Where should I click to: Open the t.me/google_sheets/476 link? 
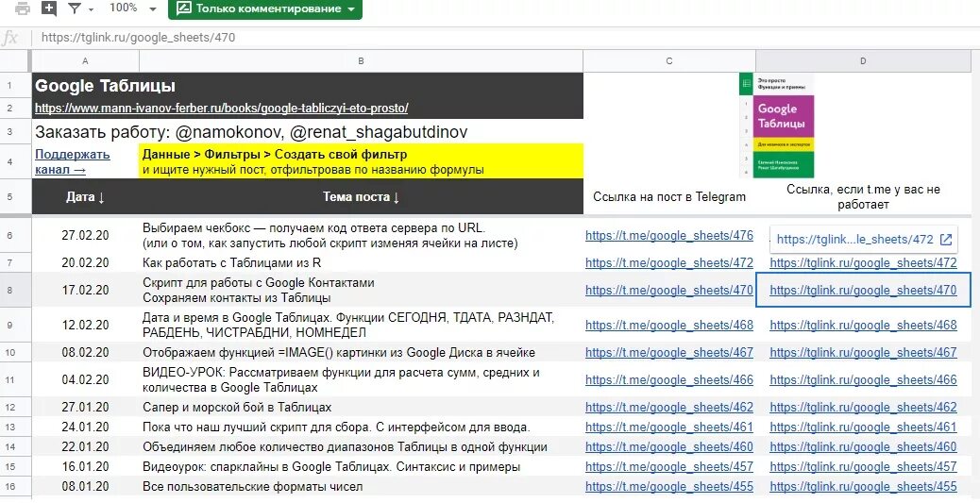(669, 236)
